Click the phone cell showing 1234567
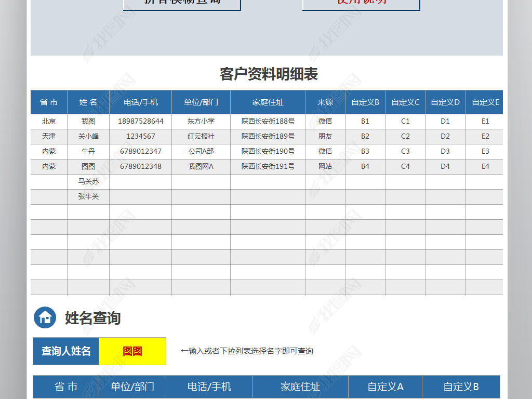 pyautogui.click(x=139, y=136)
